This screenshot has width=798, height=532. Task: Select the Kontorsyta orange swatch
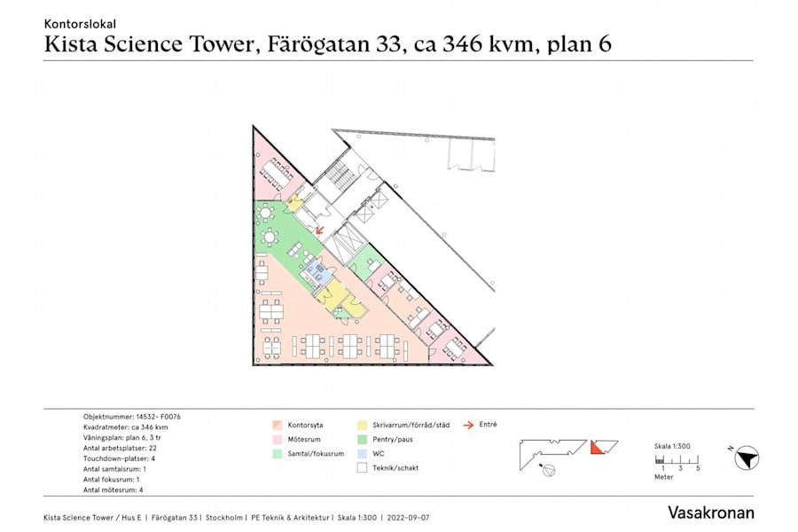(x=279, y=423)
